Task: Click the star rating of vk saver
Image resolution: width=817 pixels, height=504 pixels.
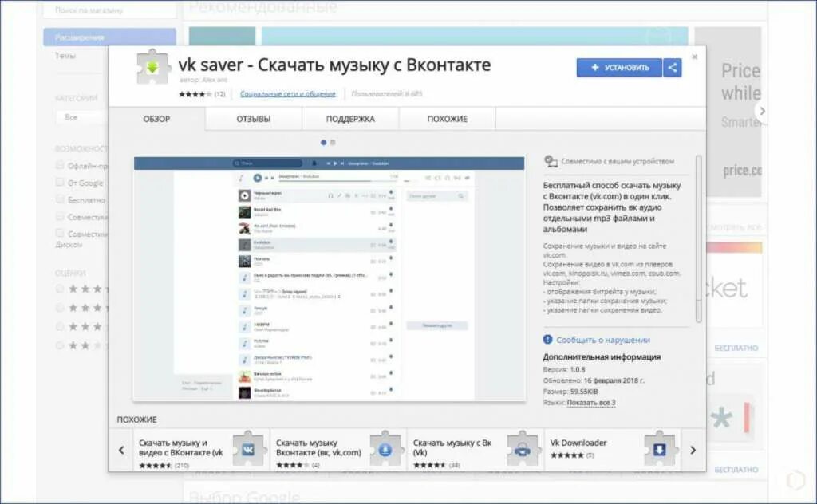Action: pos(195,94)
